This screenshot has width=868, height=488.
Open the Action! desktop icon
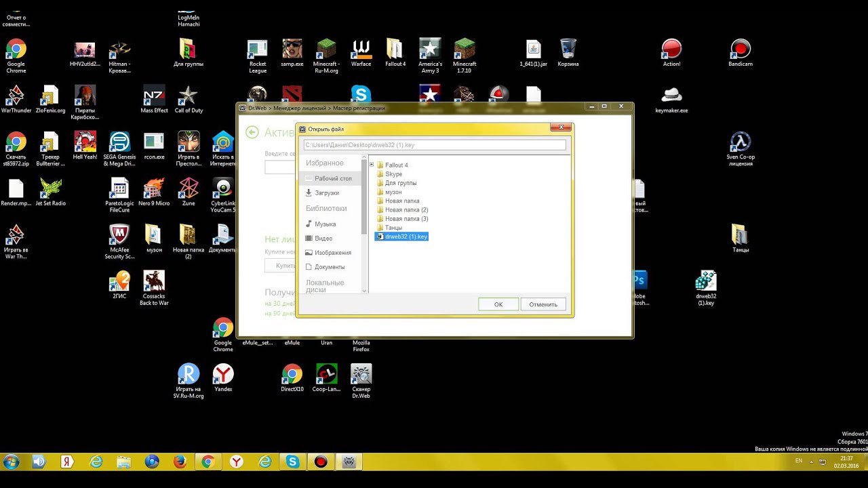coord(671,54)
